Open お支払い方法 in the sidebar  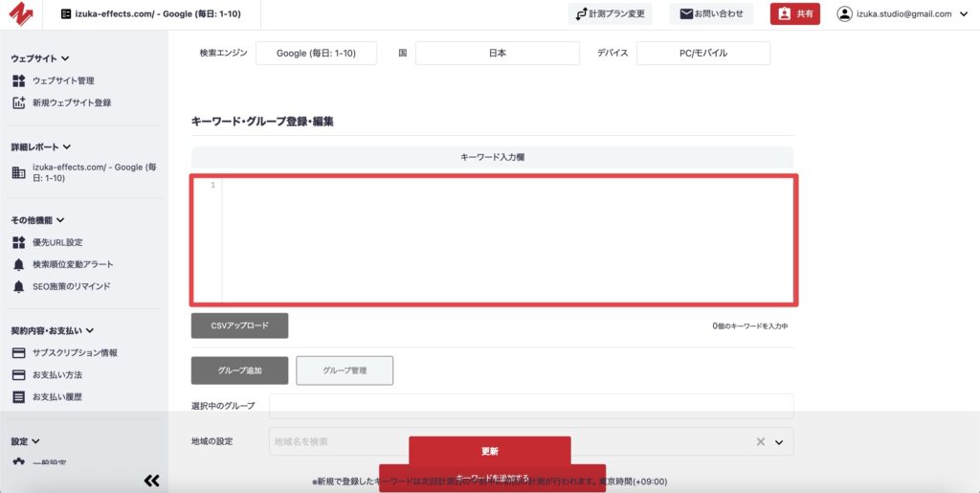click(x=56, y=375)
